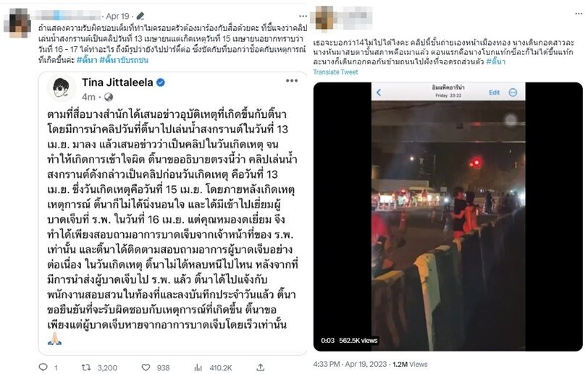The image size is (588, 374).
Task: Click Edit in the video screenshot header
Action: (495, 92)
